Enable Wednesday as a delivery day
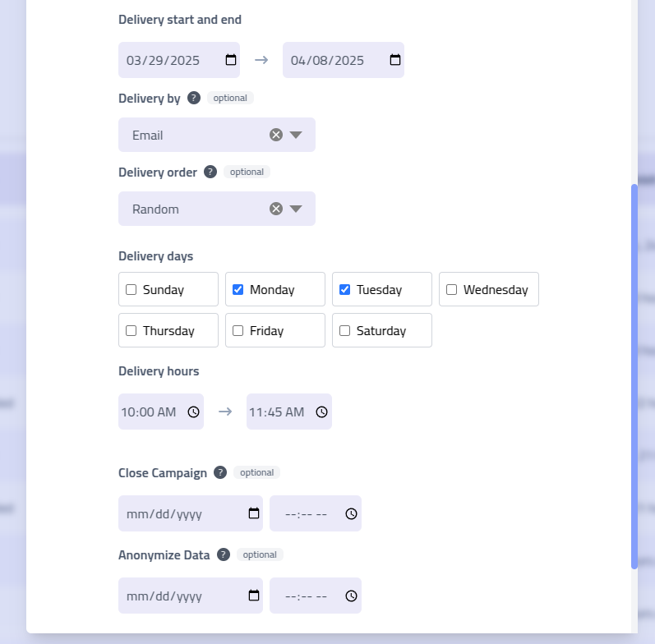 451,289
